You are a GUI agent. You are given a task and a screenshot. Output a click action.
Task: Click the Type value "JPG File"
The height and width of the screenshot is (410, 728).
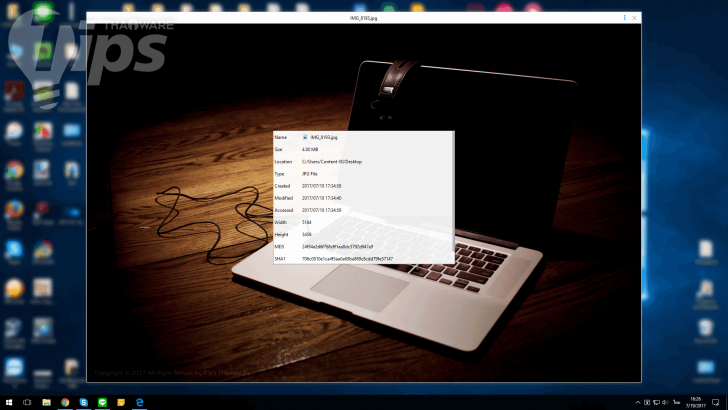(310, 174)
